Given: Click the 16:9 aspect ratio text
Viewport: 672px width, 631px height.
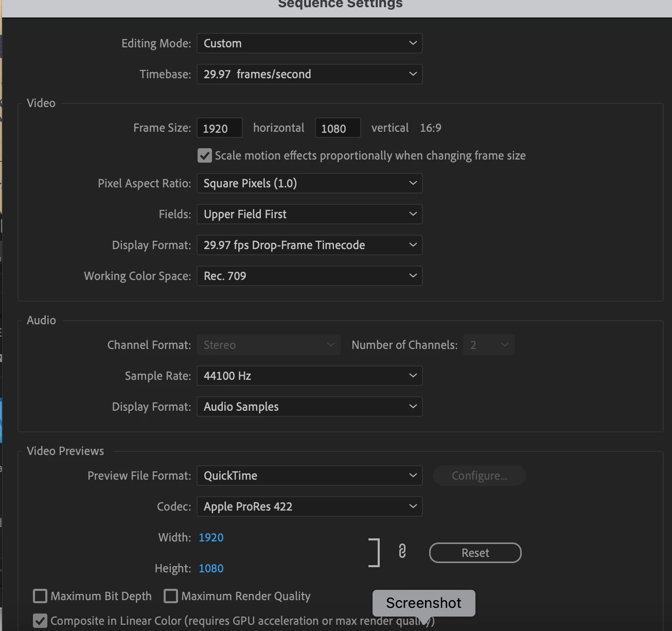Looking at the screenshot, I should [431, 128].
